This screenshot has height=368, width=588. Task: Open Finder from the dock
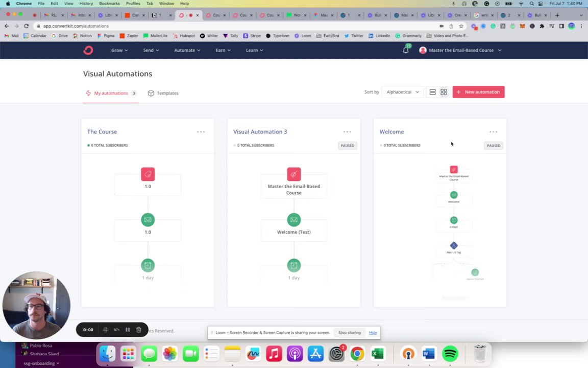coord(108,353)
